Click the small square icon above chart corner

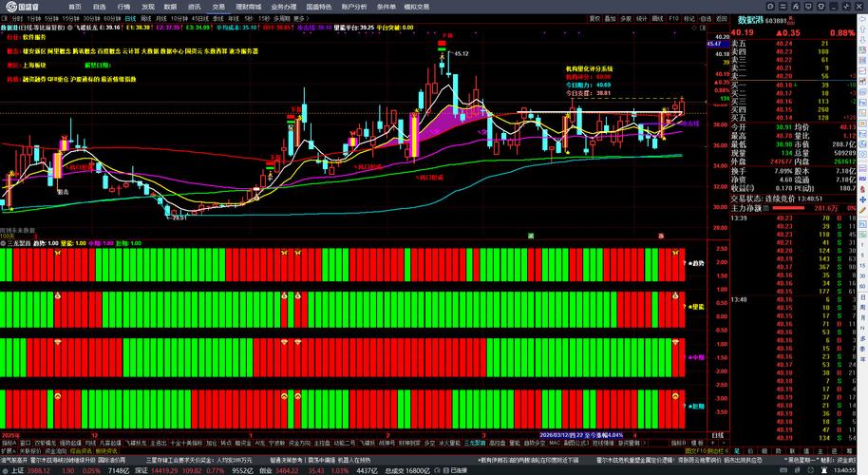point(703,28)
